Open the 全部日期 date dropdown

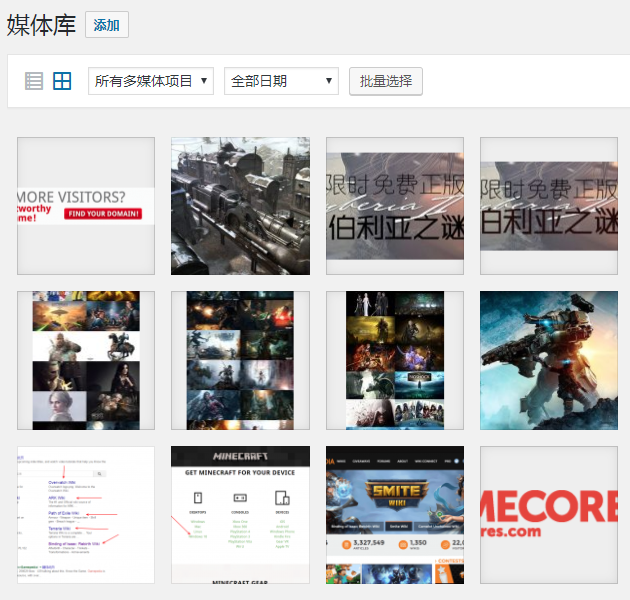(x=281, y=81)
